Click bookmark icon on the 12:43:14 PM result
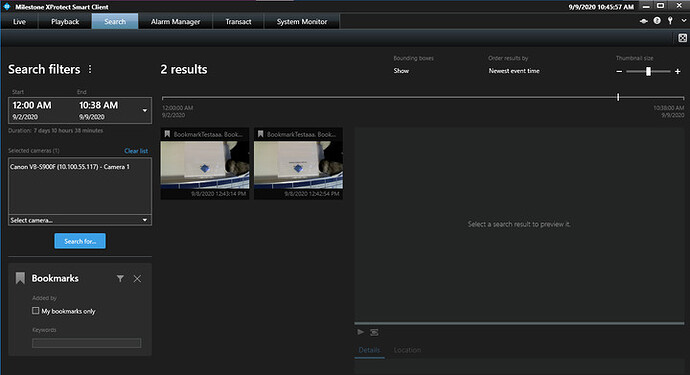 pyautogui.click(x=167, y=134)
